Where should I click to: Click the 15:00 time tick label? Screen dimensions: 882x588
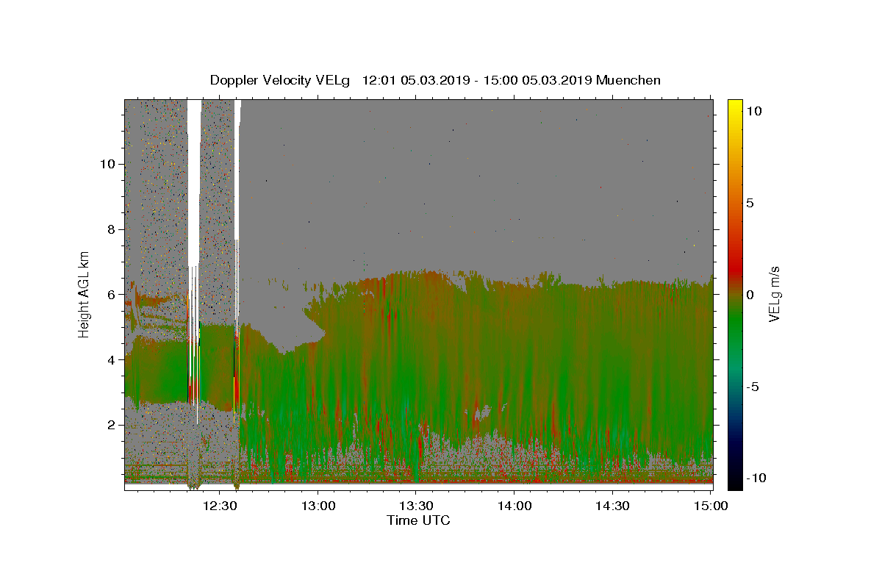(x=710, y=506)
